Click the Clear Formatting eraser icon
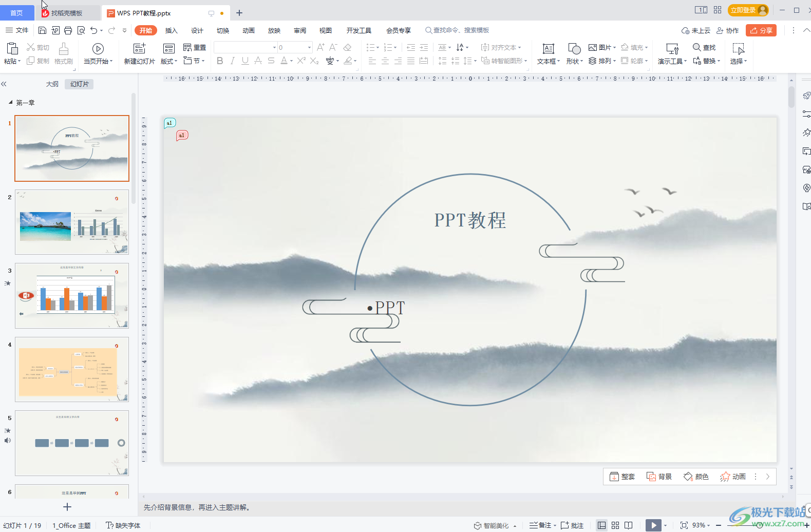 click(x=347, y=47)
